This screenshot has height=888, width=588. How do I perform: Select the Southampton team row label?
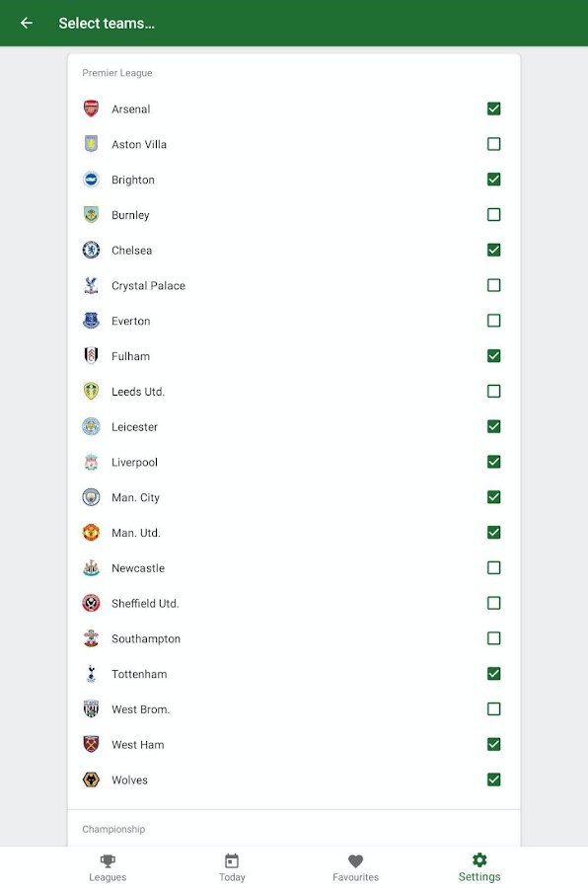coord(146,638)
